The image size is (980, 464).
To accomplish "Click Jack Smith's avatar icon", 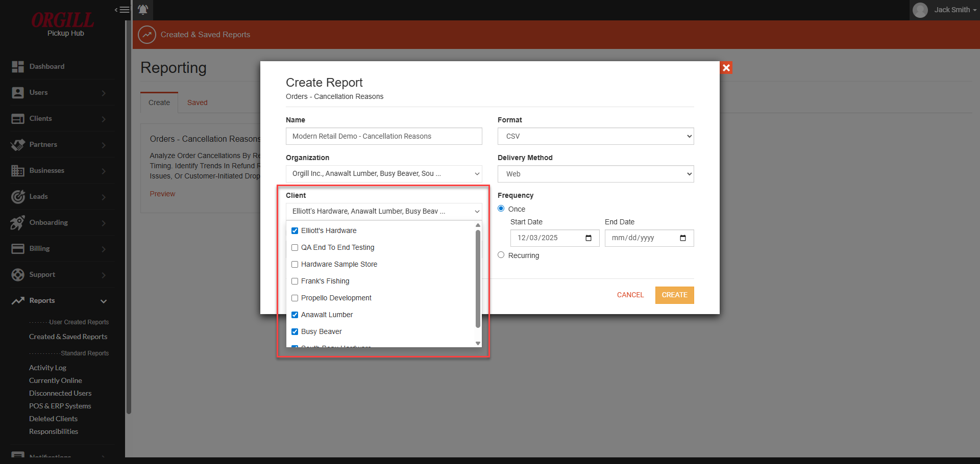I will tap(920, 10).
